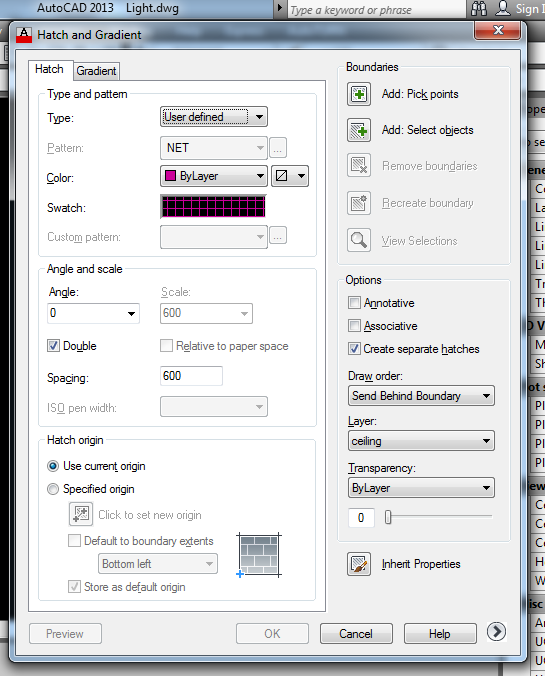Open the Custom pattern browse ellipsis button
This screenshot has height=676, width=545.
(278, 236)
